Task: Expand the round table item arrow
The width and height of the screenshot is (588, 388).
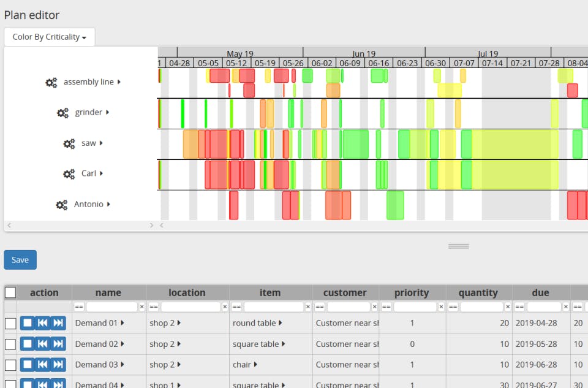Action: 281,322
